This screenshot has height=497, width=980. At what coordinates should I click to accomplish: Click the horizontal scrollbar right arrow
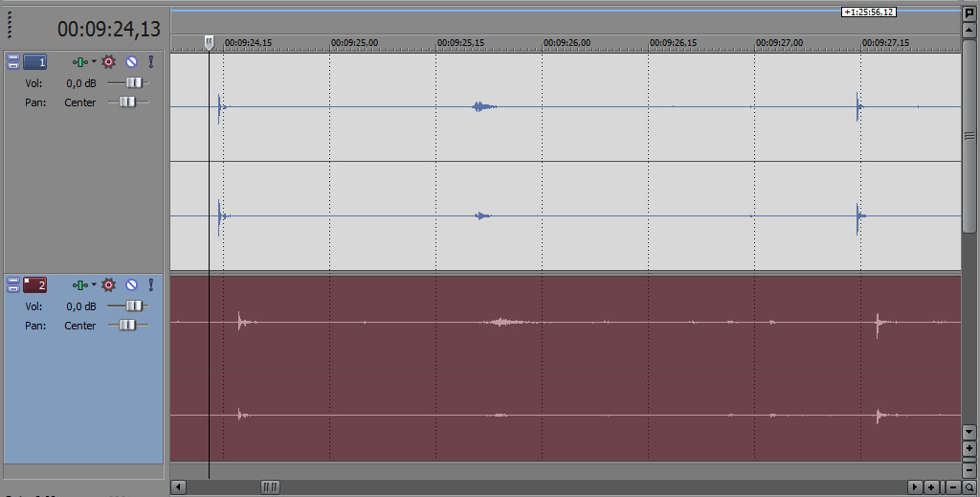[x=914, y=487]
